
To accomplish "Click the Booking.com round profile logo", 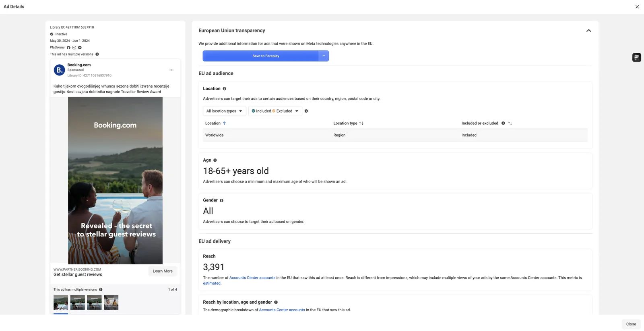I will pyautogui.click(x=60, y=70).
